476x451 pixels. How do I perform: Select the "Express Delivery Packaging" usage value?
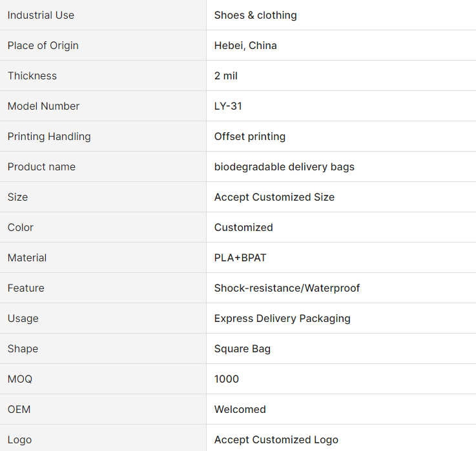tap(282, 318)
